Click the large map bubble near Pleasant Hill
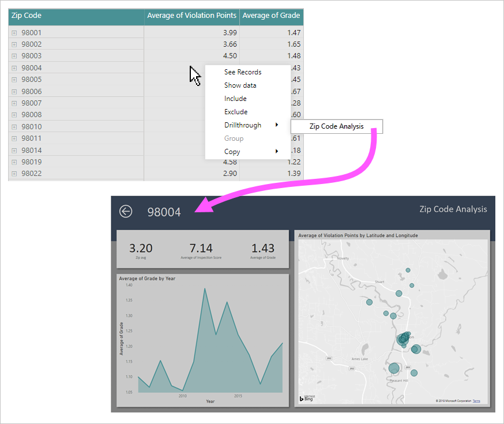The image size is (504, 424). (394, 367)
